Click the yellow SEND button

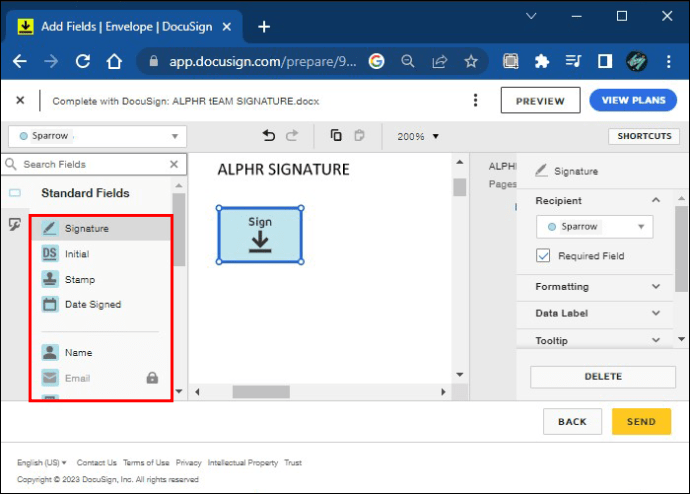pos(641,421)
